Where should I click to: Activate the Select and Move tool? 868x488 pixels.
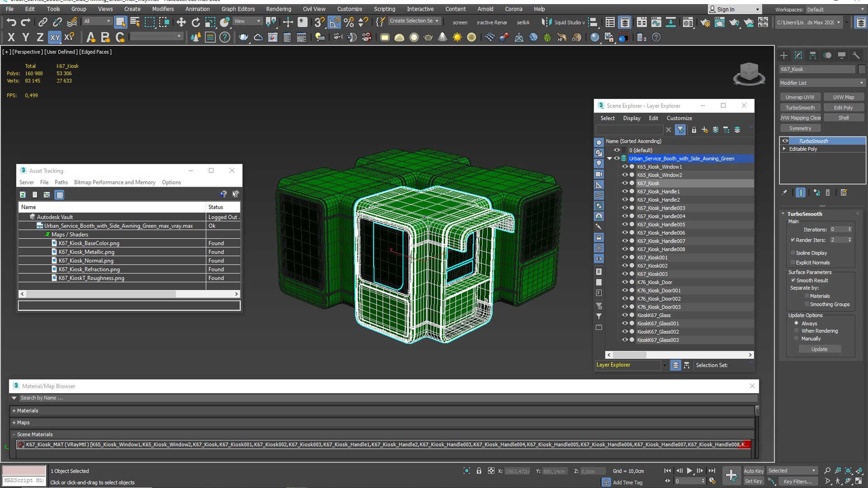click(181, 22)
